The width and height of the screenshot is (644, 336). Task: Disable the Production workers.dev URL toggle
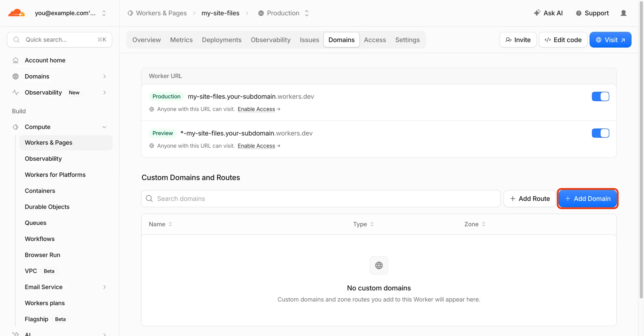600,97
